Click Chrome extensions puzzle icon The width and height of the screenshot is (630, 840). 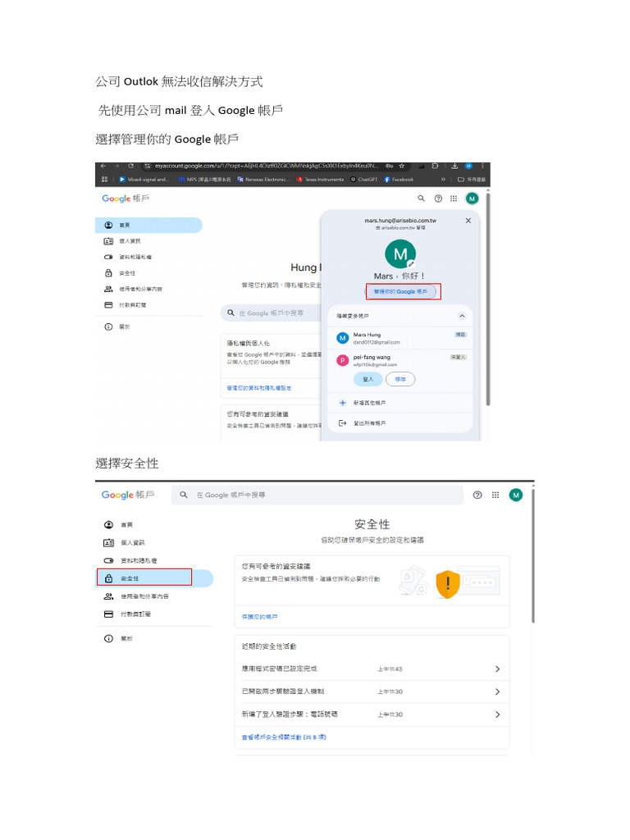(435, 166)
